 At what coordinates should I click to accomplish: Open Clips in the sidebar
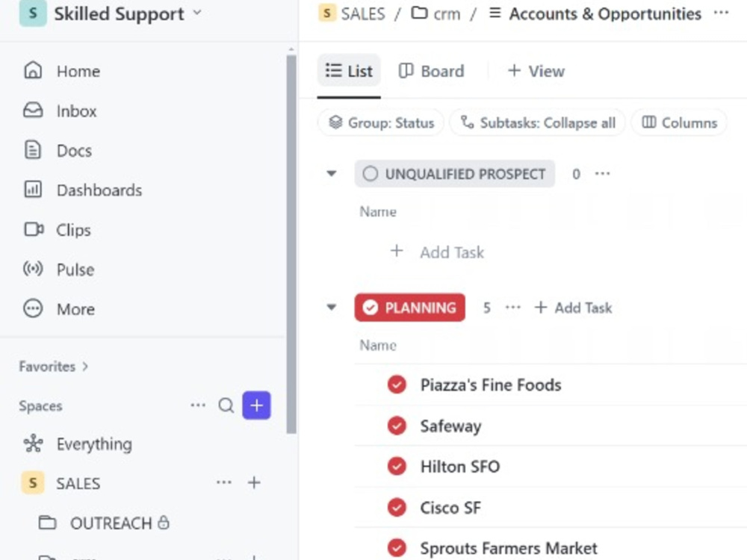pyautogui.click(x=58, y=229)
